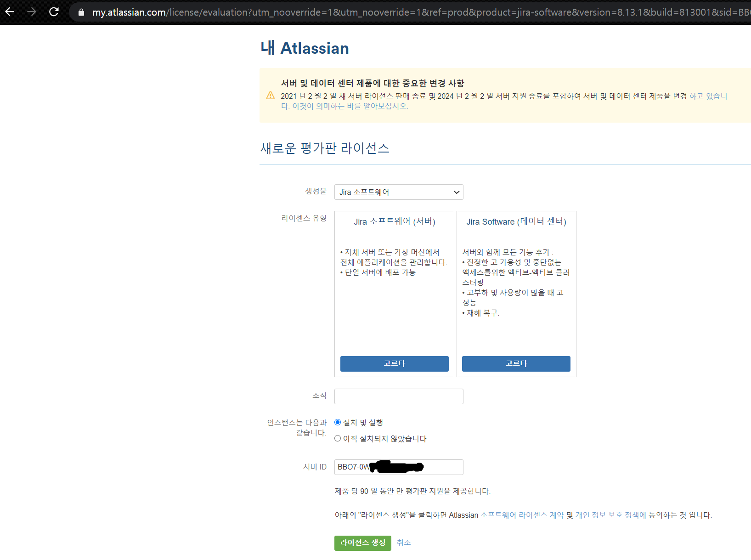751x560 pixels.
Task: Select the 설치 및 실행 radio option
Action: click(x=338, y=422)
